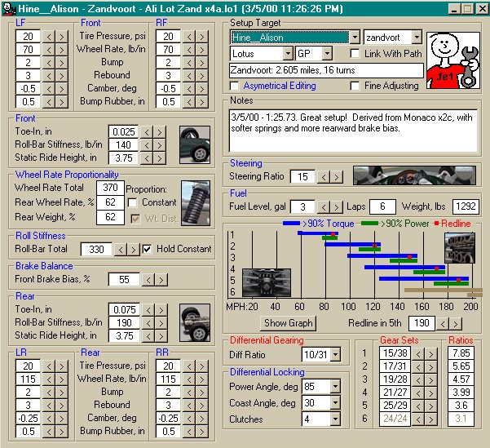Click the rear tire suspension picture

tap(194, 321)
